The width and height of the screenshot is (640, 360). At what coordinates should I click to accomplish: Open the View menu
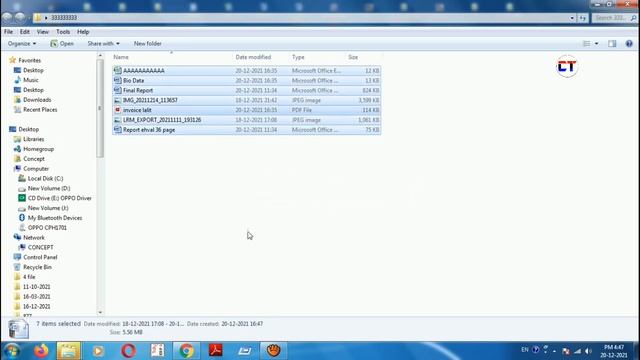(42, 32)
